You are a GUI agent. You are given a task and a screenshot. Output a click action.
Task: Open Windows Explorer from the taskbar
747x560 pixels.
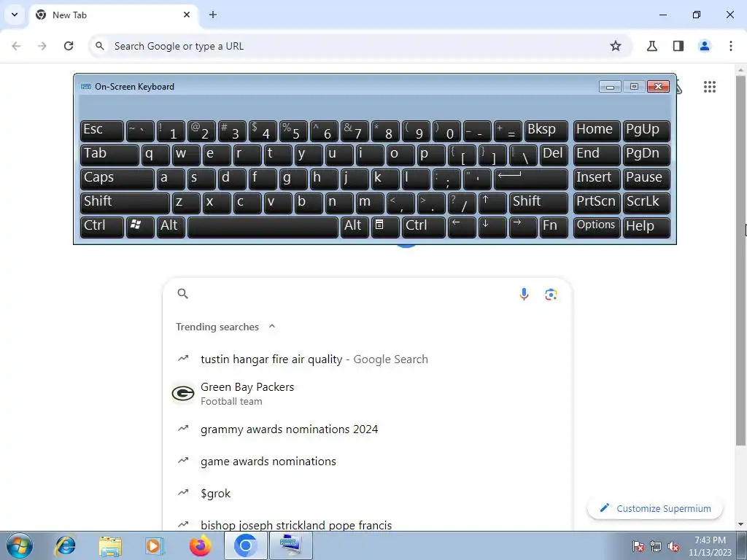[110, 545]
